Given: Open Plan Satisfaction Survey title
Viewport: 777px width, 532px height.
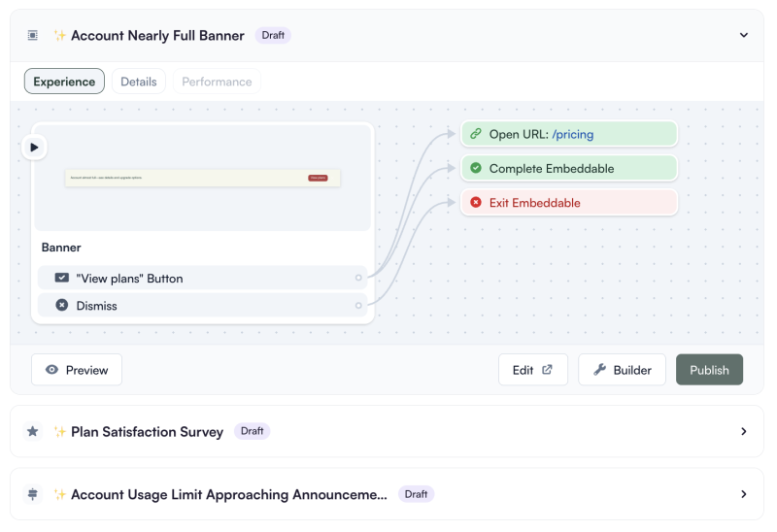Looking at the screenshot, I should pyautogui.click(x=148, y=432).
